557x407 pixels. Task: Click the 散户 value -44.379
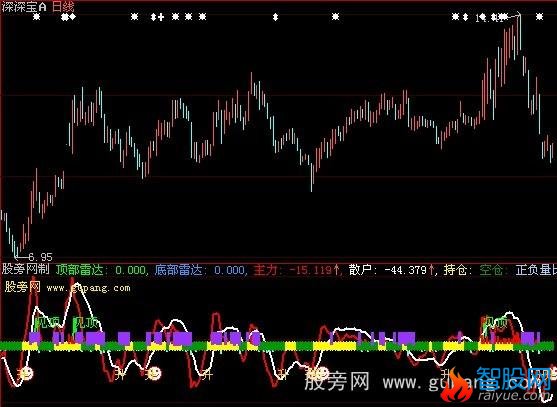(x=405, y=270)
